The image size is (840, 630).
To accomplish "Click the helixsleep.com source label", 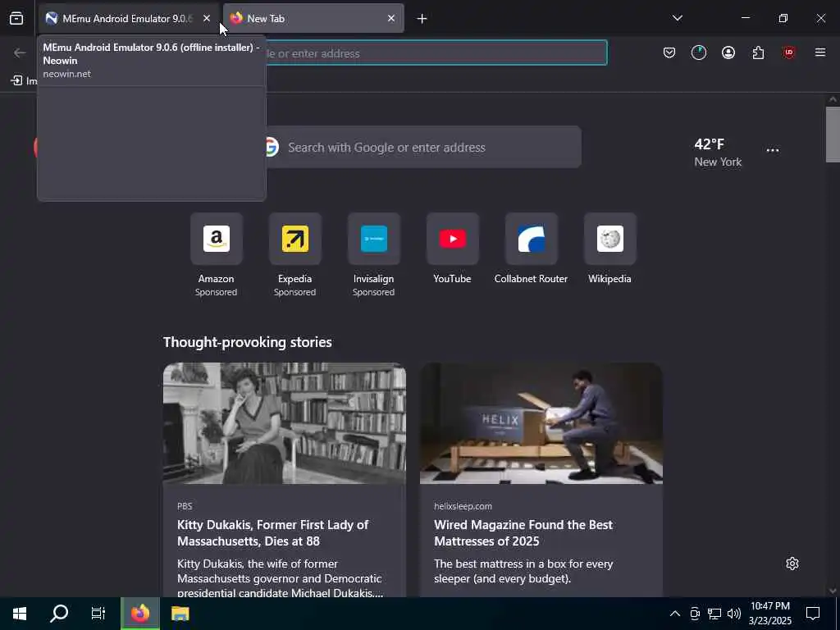I will tap(463, 506).
